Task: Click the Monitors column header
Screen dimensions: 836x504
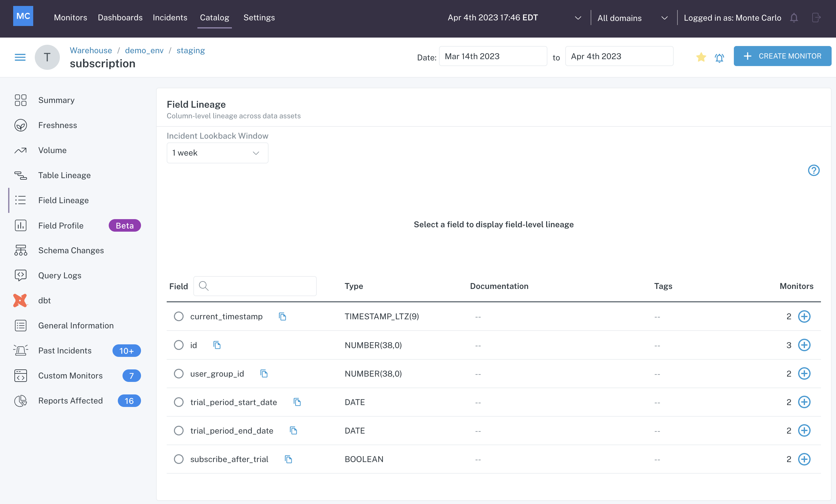Action: [796, 286]
